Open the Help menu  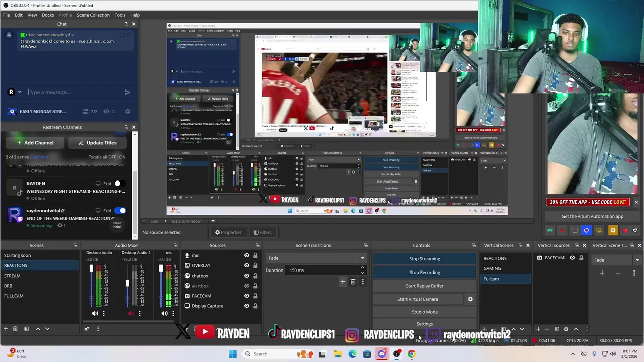[135, 15]
